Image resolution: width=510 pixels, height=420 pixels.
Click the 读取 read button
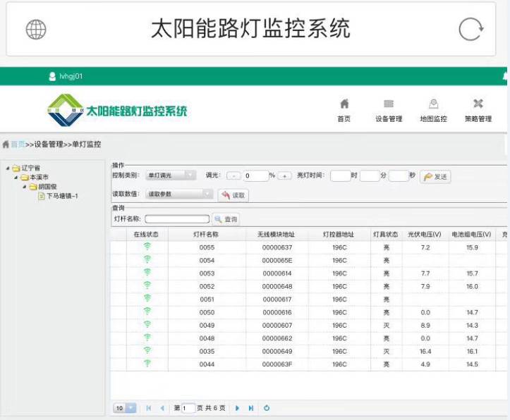click(x=233, y=195)
